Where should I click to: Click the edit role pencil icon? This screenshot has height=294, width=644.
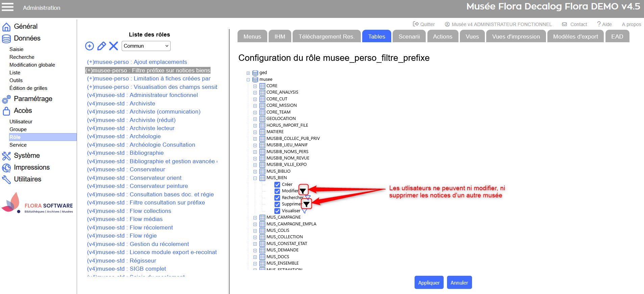click(x=101, y=46)
